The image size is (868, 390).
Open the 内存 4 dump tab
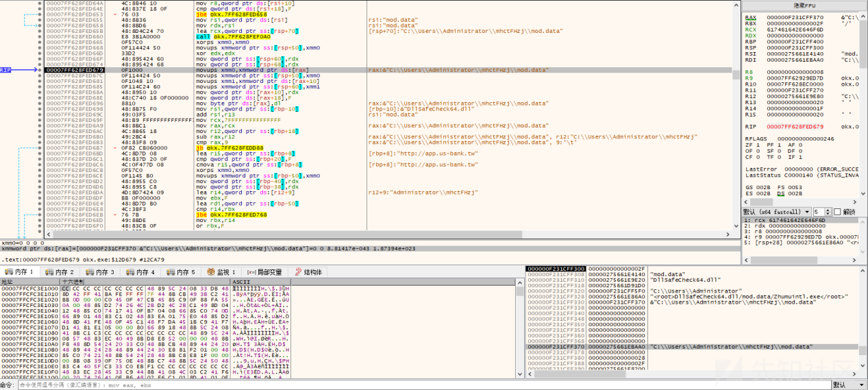(x=142, y=272)
